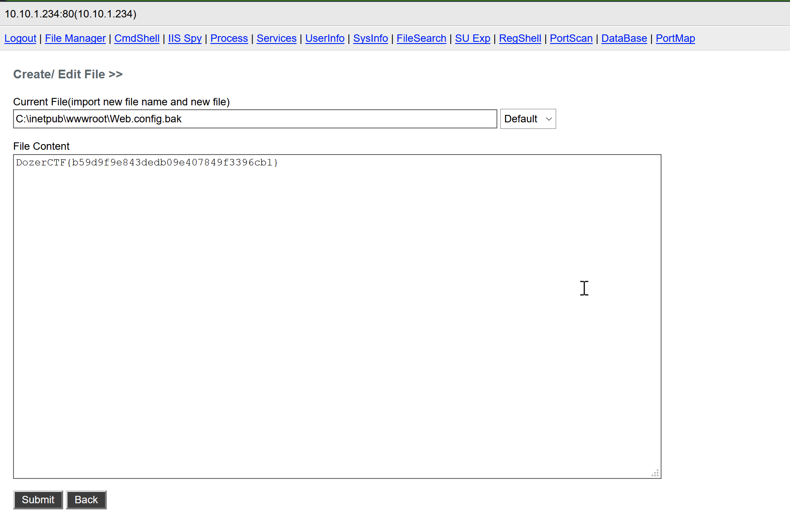
Task: Click inside the File Content text area
Action: (x=337, y=317)
